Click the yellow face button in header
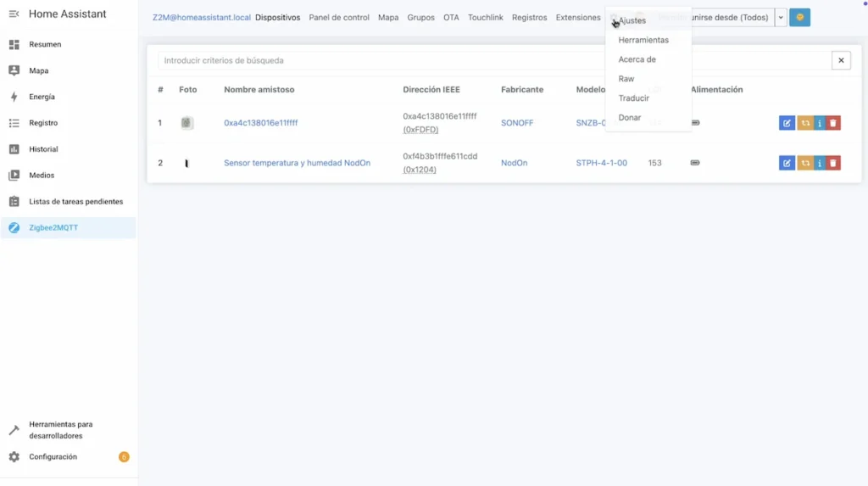The image size is (868, 486). (799, 18)
